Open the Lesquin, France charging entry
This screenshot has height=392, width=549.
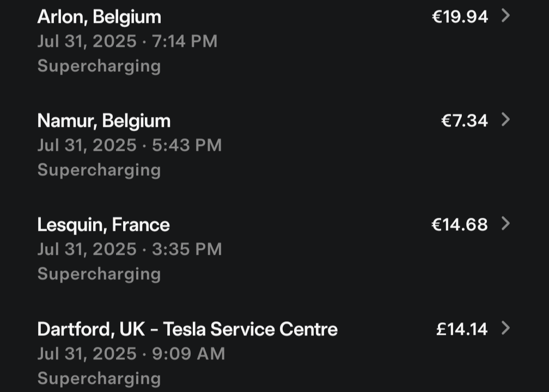pos(103,225)
